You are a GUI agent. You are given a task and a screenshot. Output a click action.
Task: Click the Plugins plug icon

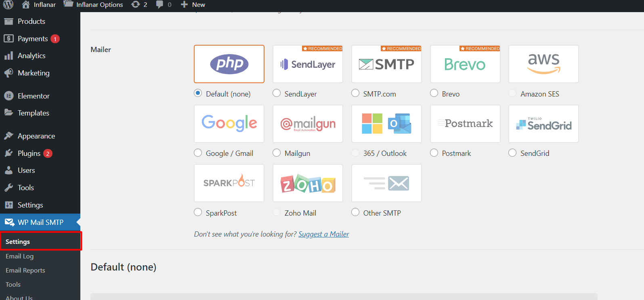point(8,153)
